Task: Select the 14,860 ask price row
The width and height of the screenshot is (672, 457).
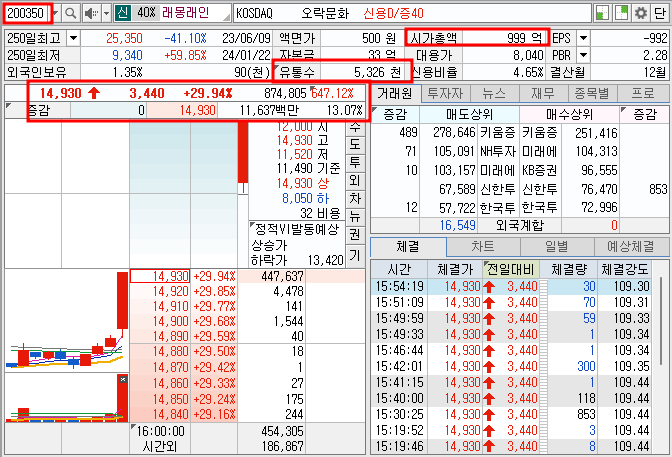Action: tap(248, 383)
